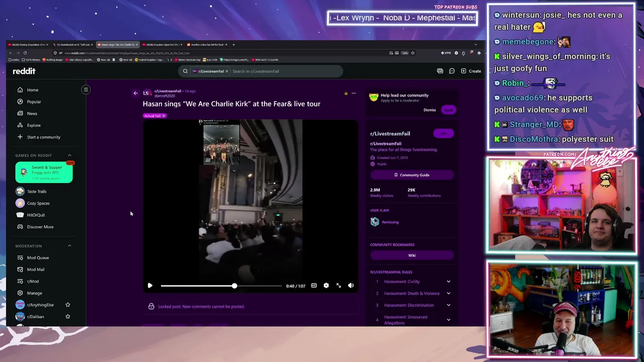Open the community Wiki bookmark
The image size is (644, 362).
pos(412,255)
